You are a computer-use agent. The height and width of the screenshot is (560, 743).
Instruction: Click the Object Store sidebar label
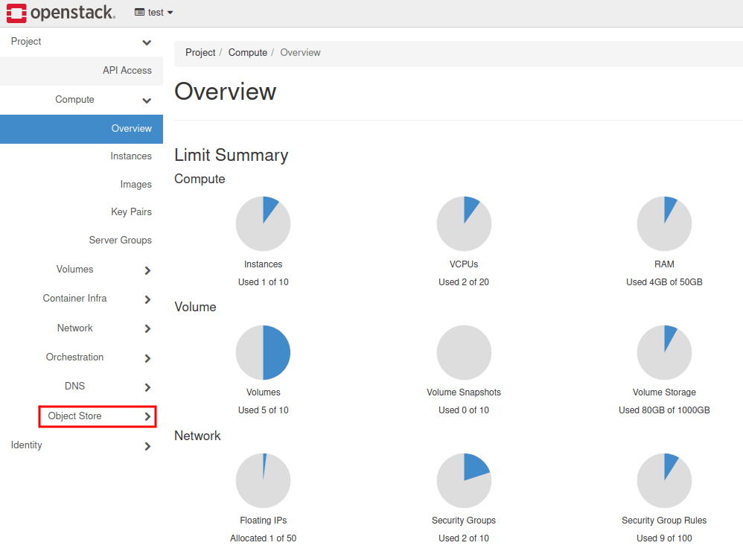click(75, 416)
